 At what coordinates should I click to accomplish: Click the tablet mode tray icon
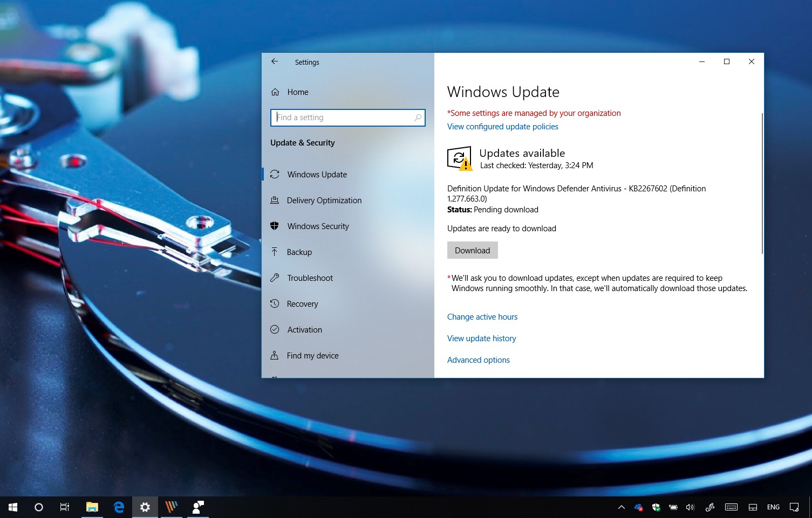(x=753, y=507)
